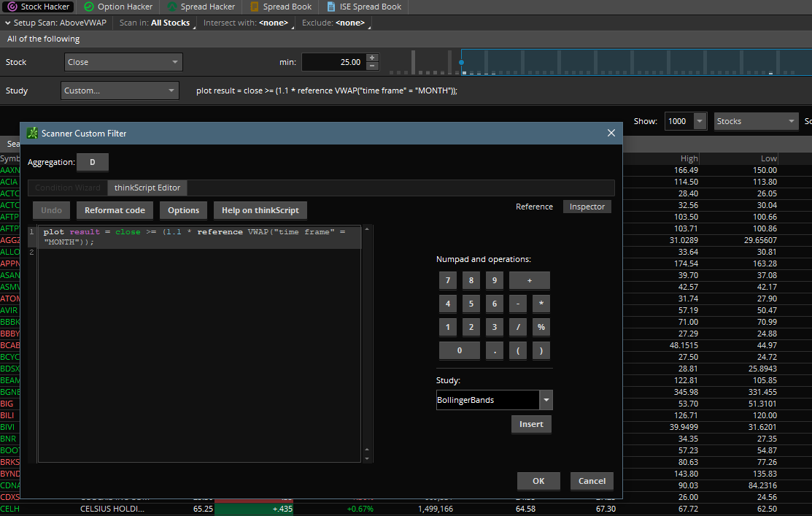The width and height of the screenshot is (812, 516).
Task: Select the AVIR symbol in results
Action: [x=9, y=310]
